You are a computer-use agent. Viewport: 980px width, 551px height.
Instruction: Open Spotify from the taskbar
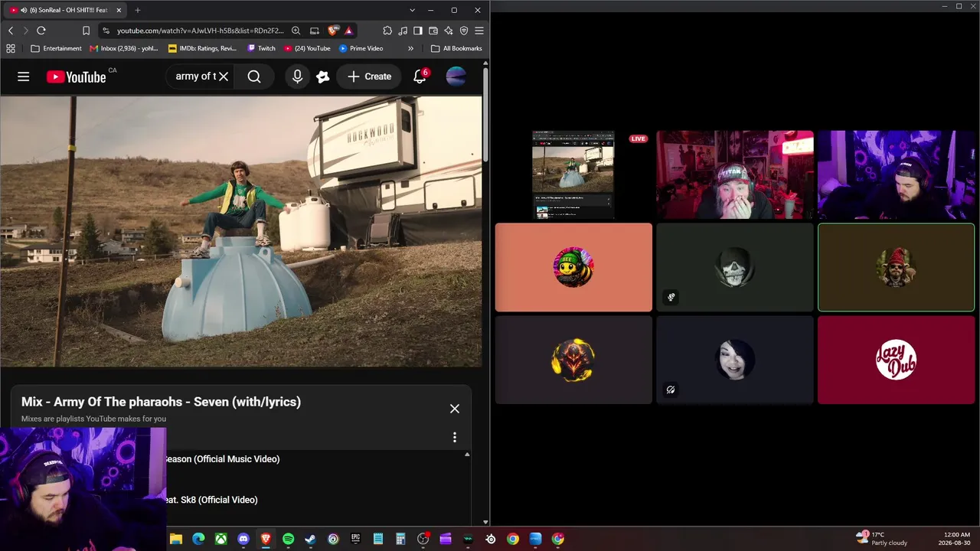tap(288, 539)
